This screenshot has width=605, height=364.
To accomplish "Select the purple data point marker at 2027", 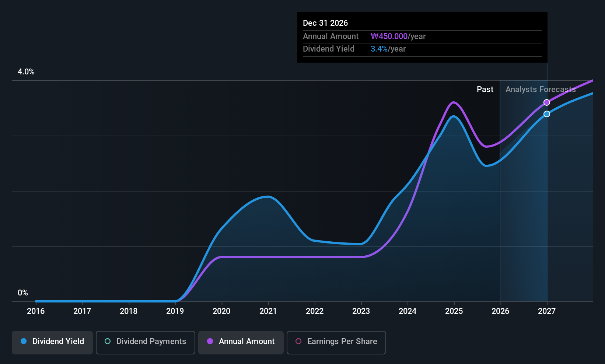I will pos(547,102).
